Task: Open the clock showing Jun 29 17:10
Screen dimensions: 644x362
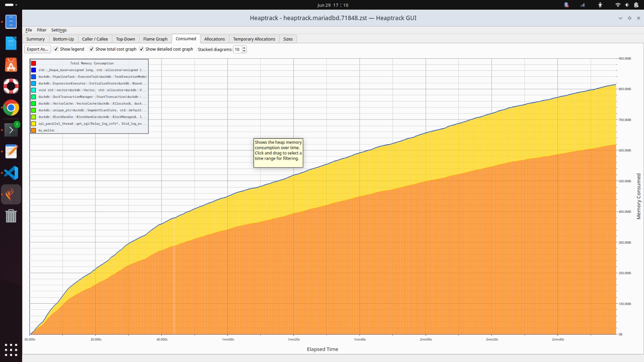Action: click(x=332, y=5)
